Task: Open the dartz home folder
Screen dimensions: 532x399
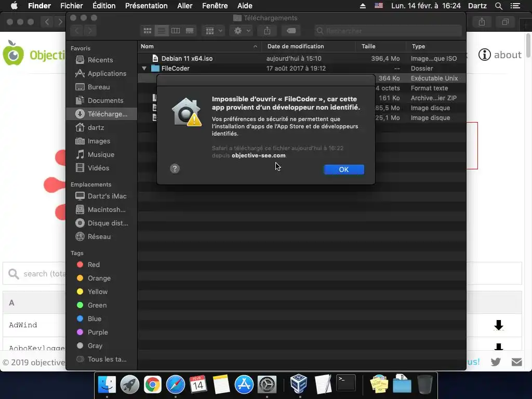Action: tap(101, 128)
